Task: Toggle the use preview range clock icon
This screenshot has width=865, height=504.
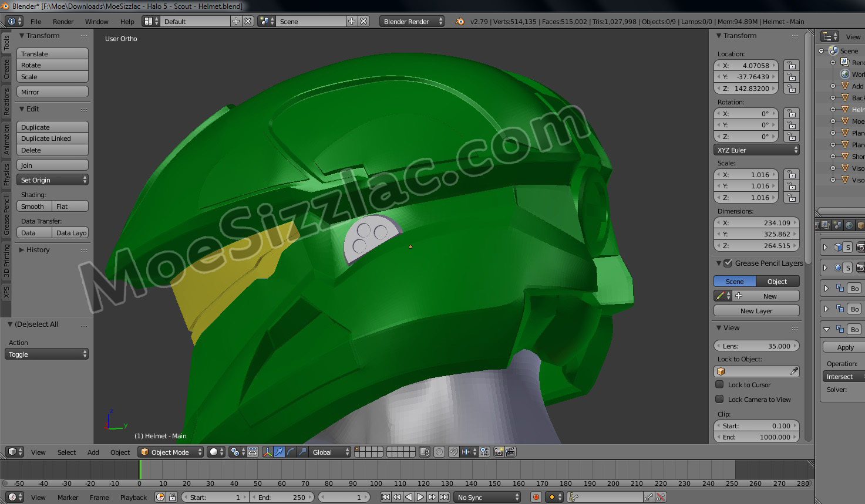Action: click(x=160, y=497)
